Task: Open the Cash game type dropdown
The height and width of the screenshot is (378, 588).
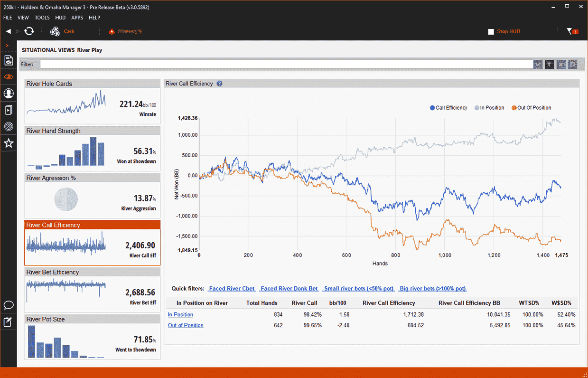Action: (x=63, y=31)
